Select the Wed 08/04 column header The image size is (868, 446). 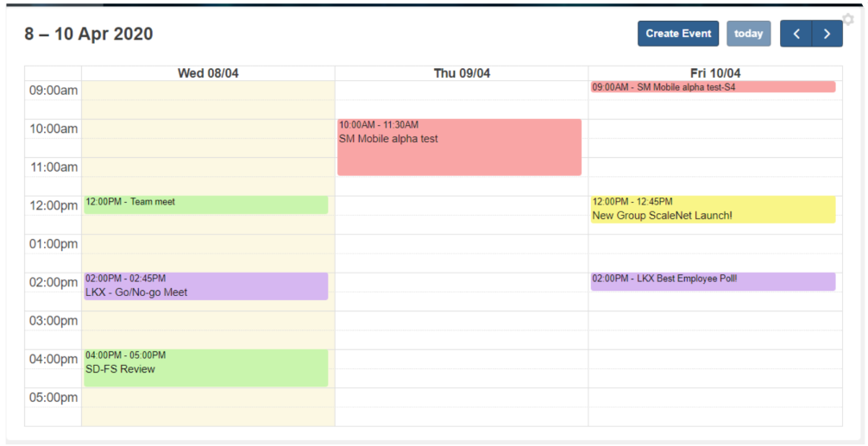point(208,73)
